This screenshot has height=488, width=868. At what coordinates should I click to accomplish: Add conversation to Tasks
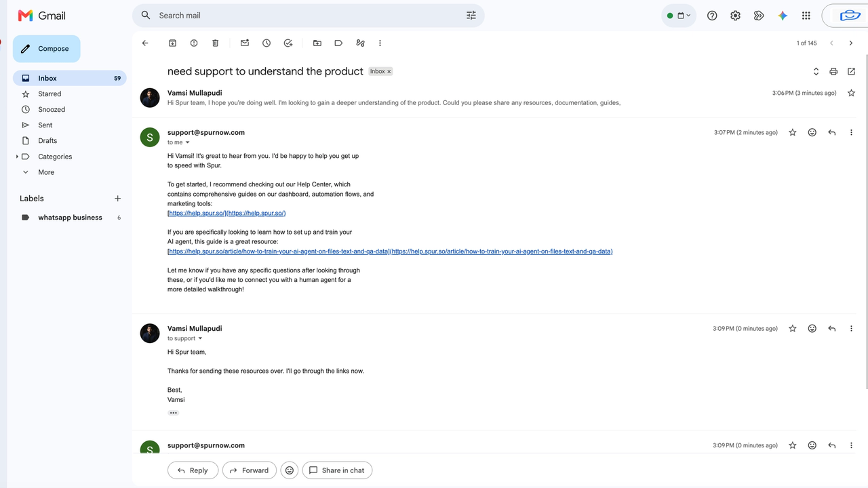(288, 43)
